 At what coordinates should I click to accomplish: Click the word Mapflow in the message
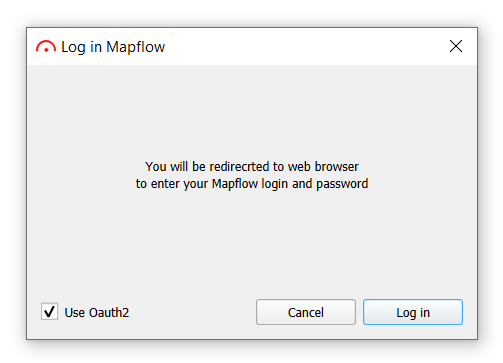pyautogui.click(x=235, y=184)
